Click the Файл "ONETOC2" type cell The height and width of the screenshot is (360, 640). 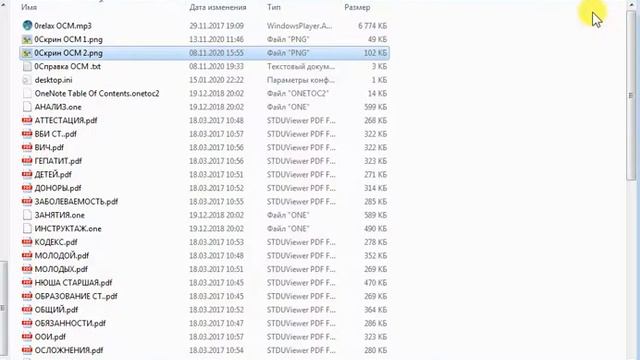(x=298, y=93)
